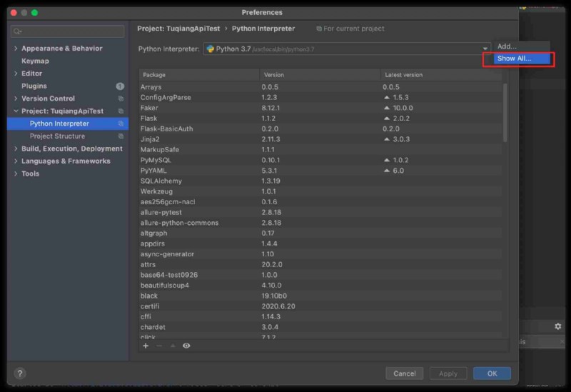This screenshot has width=571, height=392.
Task: Sort by the Latest version column header
Action: pyautogui.click(x=441, y=75)
